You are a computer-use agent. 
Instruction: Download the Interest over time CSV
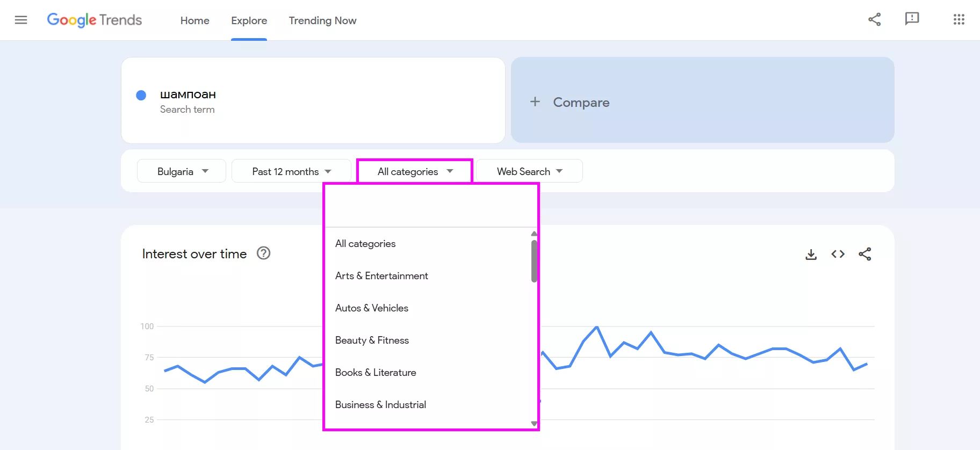811,255
